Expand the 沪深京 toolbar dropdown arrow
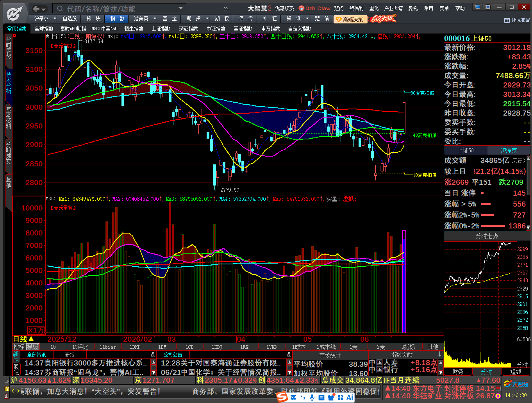Image resolution: width=532 pixels, height=403 pixels. 55,18
